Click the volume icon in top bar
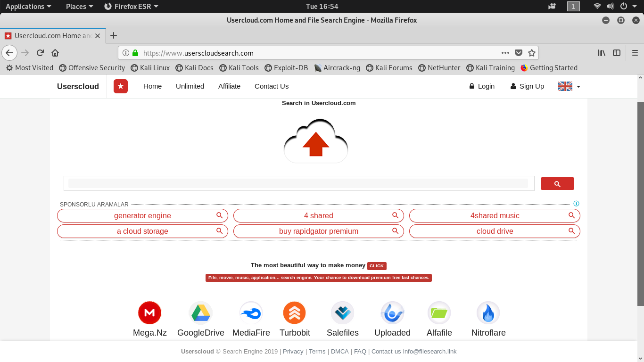Screen dimensions: 644x362 tap(611, 6)
